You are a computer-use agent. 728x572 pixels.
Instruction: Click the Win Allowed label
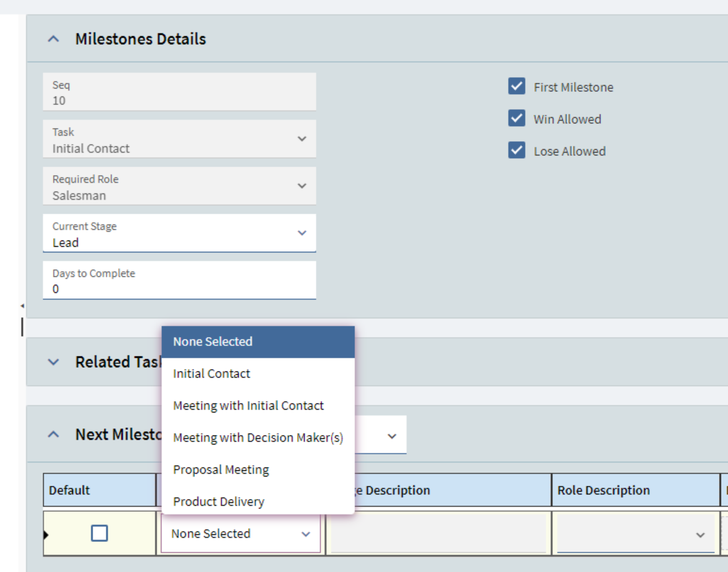(567, 119)
